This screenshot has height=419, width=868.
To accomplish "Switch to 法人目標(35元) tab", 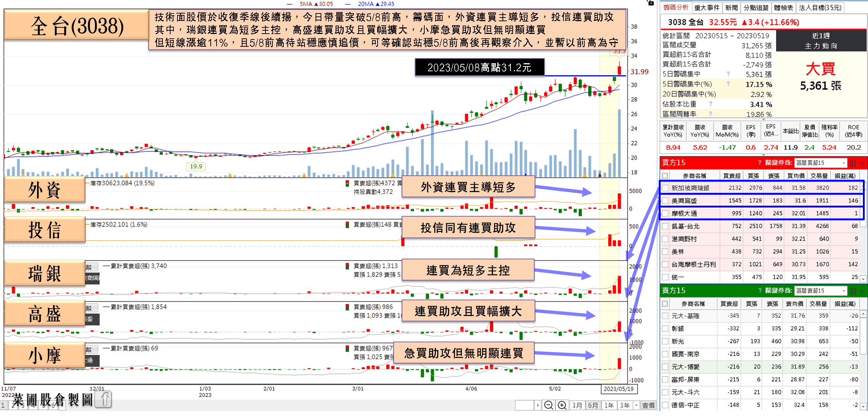I will pyautogui.click(x=820, y=8).
